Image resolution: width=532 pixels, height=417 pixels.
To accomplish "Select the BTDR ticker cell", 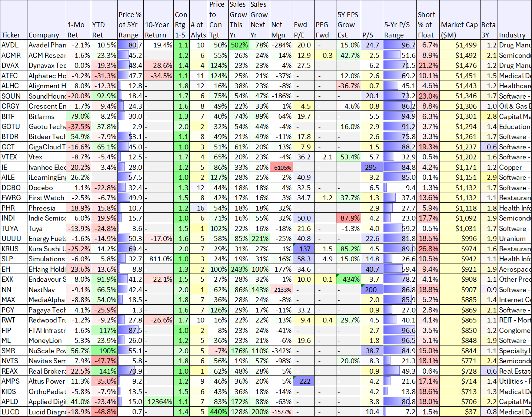I will click(14, 137).
